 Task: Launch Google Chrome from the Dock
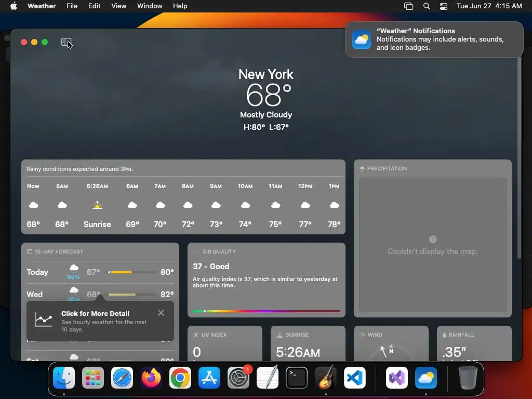click(180, 378)
